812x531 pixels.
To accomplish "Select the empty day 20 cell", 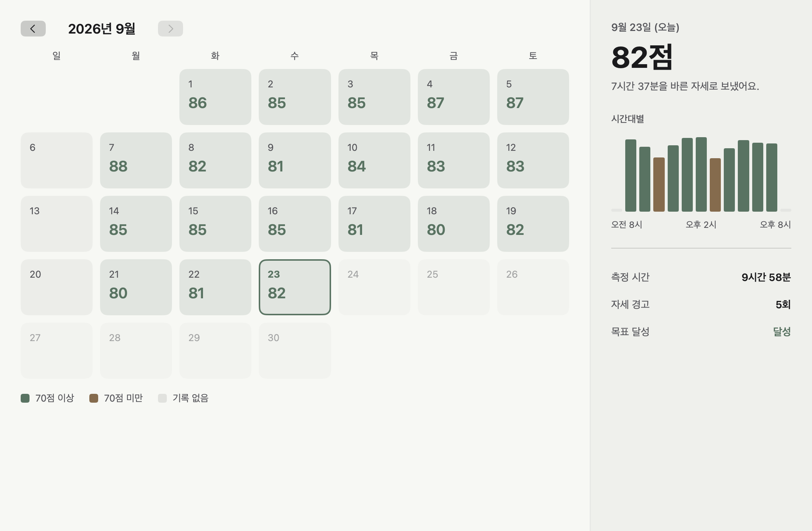I will (56, 287).
